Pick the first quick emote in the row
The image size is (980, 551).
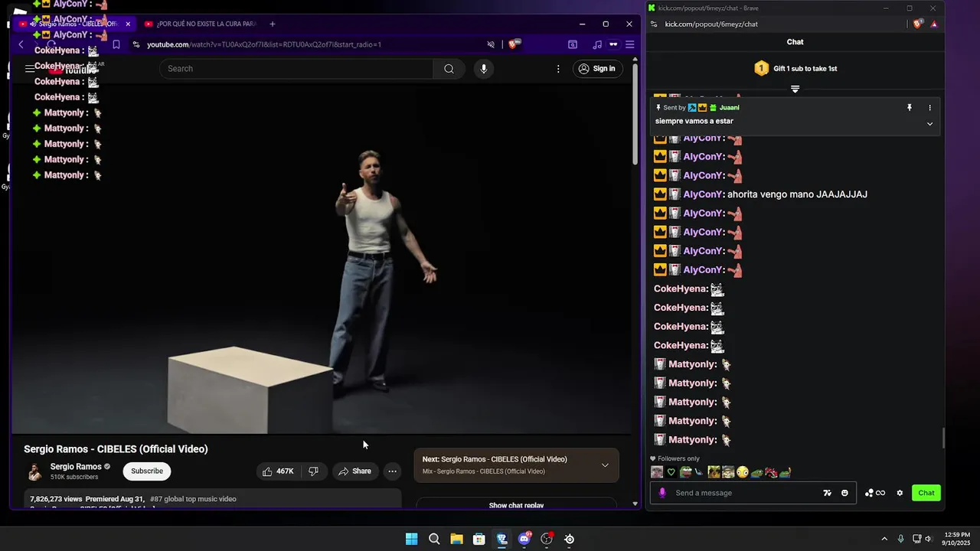click(657, 473)
